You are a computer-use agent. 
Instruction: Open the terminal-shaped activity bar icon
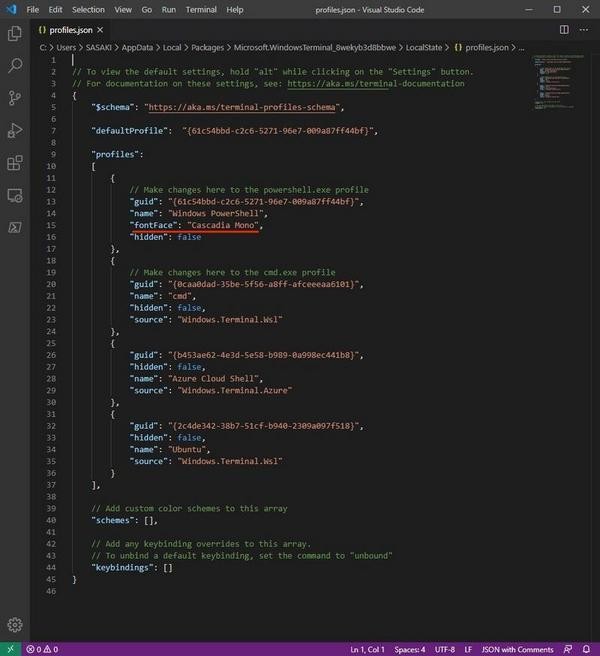15,228
